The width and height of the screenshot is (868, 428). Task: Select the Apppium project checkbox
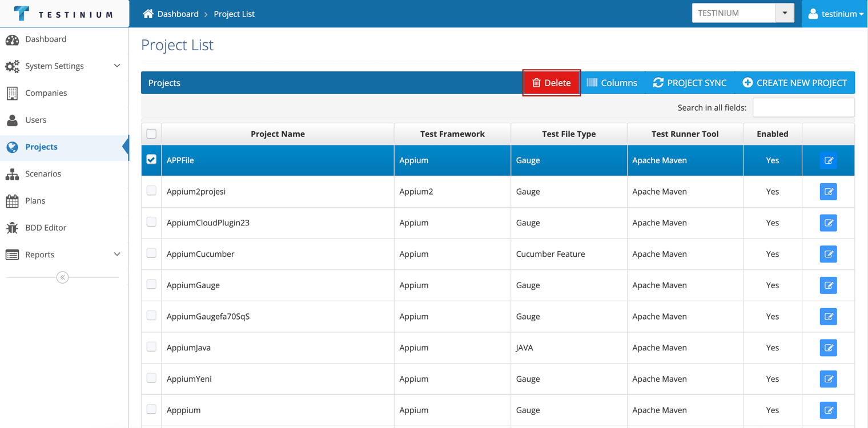pyautogui.click(x=151, y=409)
